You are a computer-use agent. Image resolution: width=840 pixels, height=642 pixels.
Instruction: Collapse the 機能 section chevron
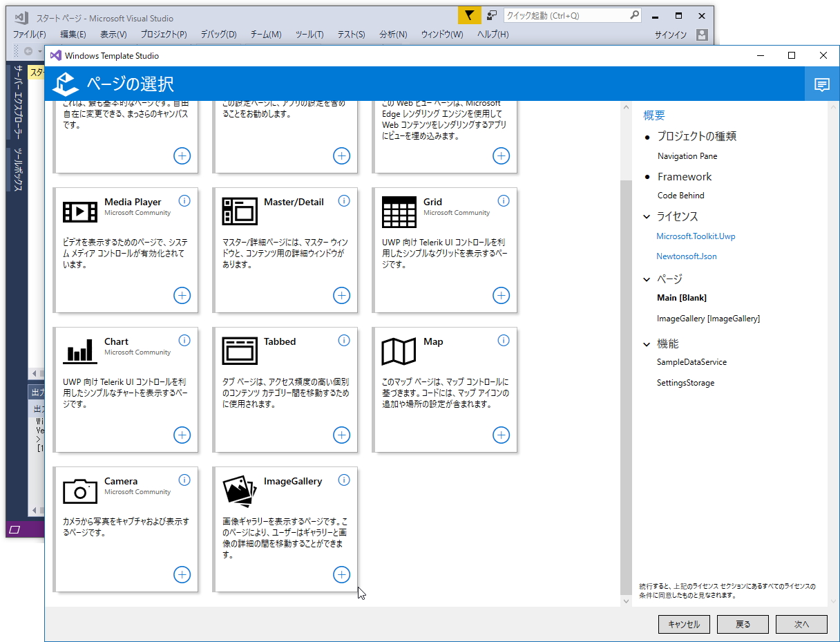[647, 343]
